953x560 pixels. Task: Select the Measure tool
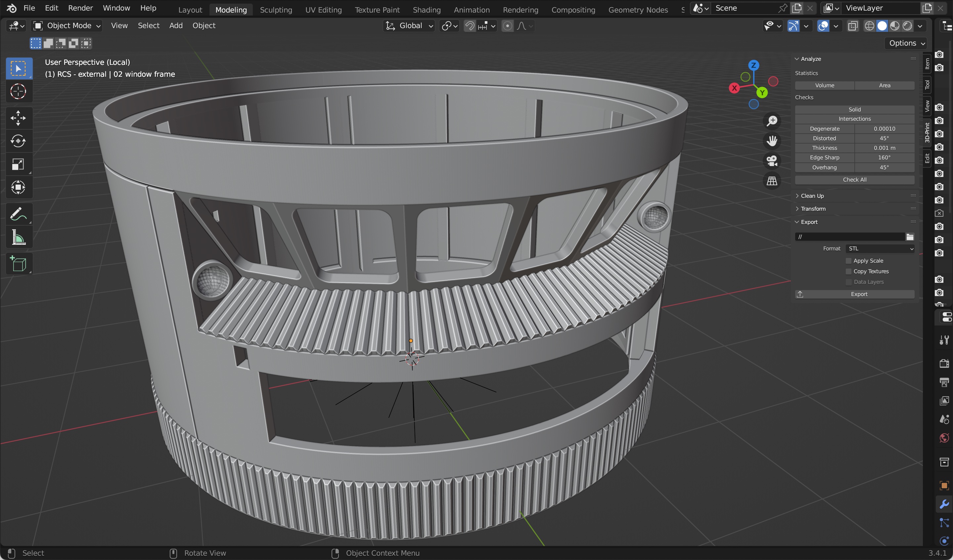tap(19, 237)
